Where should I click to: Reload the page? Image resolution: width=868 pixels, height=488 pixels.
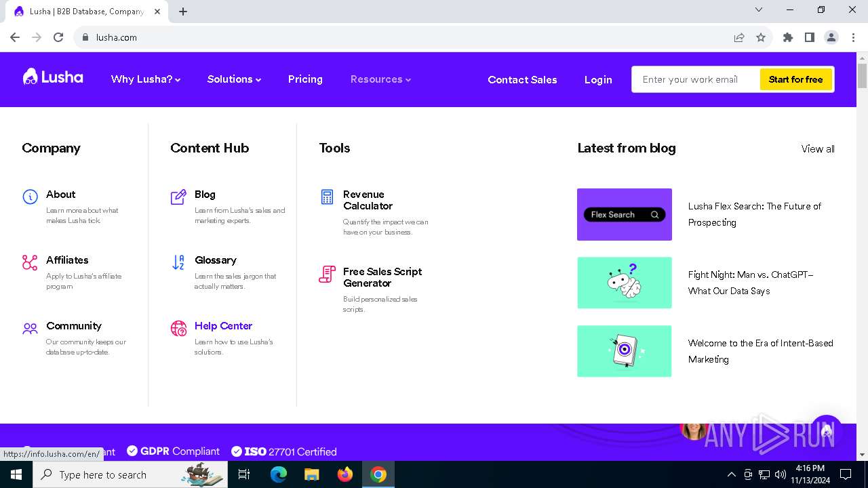point(58,37)
